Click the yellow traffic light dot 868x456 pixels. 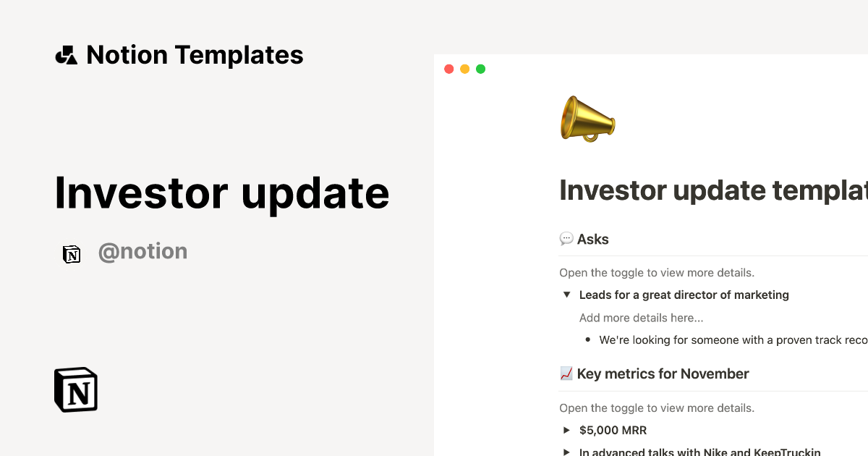[464, 69]
